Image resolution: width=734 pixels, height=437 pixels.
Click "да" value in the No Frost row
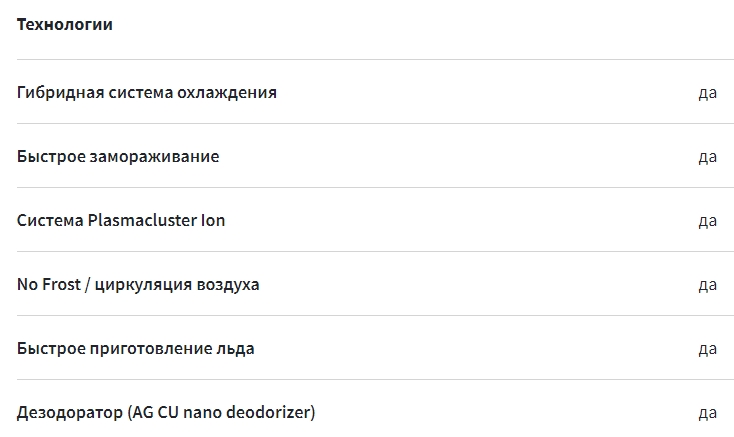(x=707, y=285)
